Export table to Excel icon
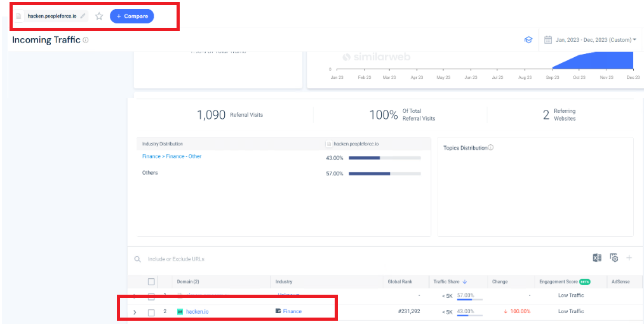The image size is (644, 336). tap(597, 257)
